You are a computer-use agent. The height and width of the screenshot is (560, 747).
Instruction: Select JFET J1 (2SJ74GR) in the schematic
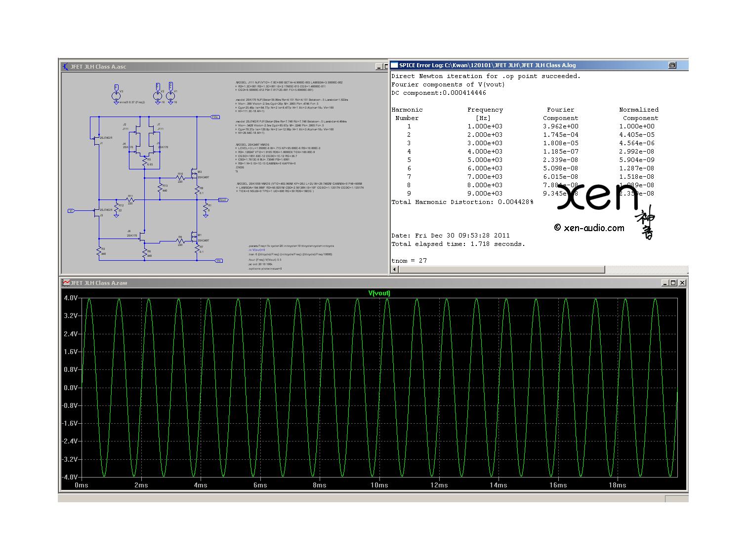[97, 140]
